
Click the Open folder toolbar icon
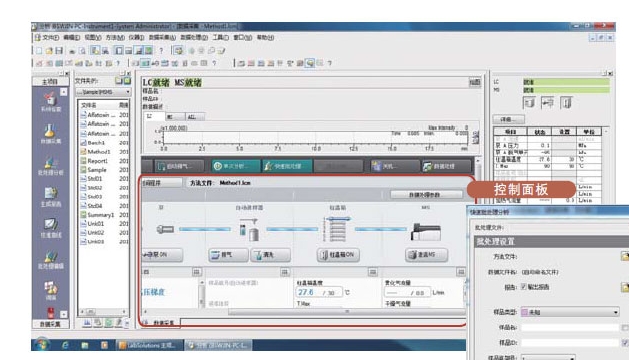(x=49, y=51)
